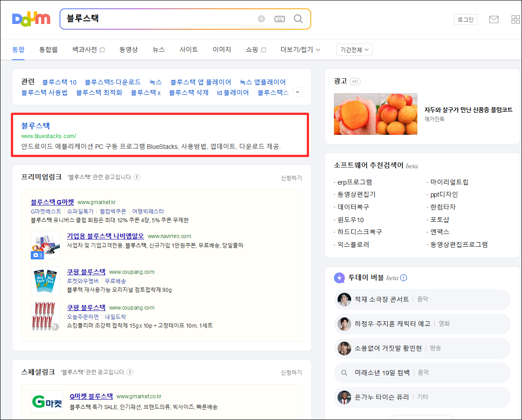Click related search 녹스 앱플레이어
The width and height of the screenshot is (522, 420).
[x=262, y=82]
